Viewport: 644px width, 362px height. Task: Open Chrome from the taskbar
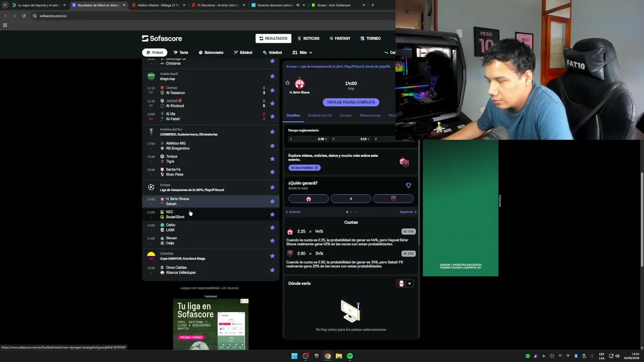click(328, 356)
